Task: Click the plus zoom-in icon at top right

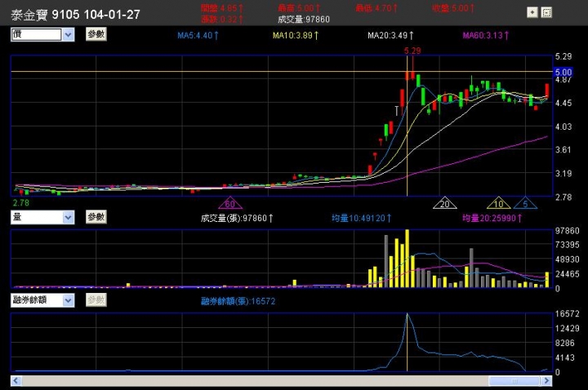Action: pyautogui.click(x=532, y=13)
